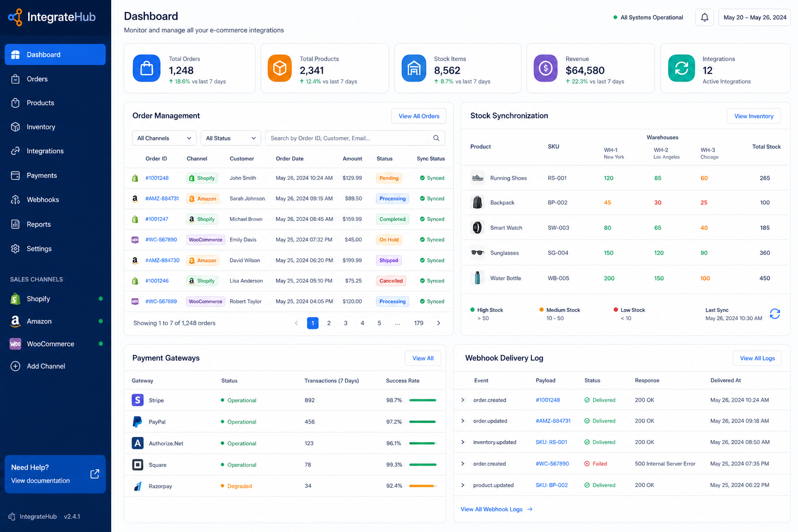Click the failed webhook payload #WC-567890
This screenshot has width=798, height=532.
552,463
